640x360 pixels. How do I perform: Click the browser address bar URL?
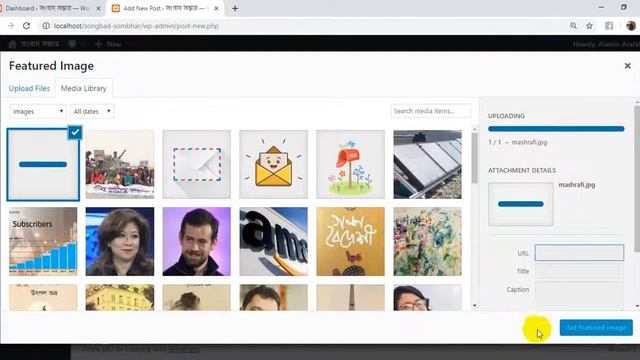[x=136, y=26]
